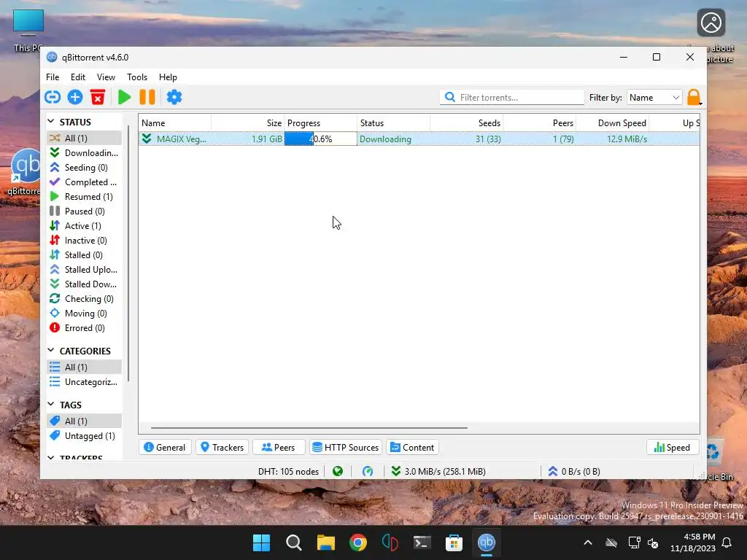The image size is (747, 560).
Task: Collapse the TRACKERS section
Action: click(51, 458)
